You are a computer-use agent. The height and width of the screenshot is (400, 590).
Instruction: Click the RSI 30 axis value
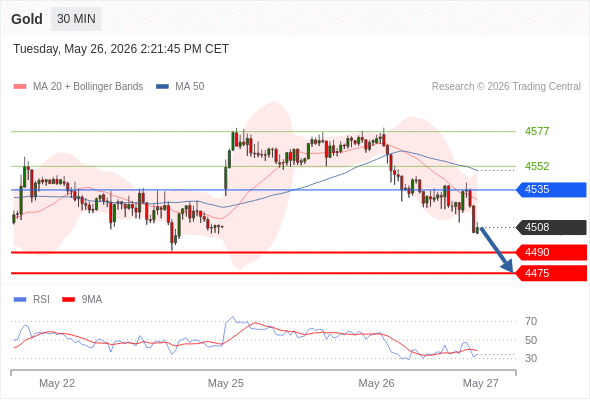[x=531, y=358]
